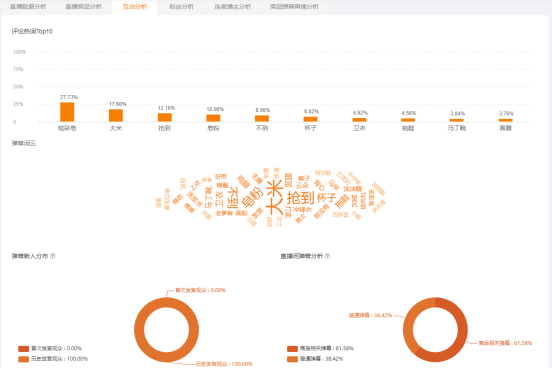
Task: Click the 普通弹幕 : 38.42% callout label
Action: 370,315
